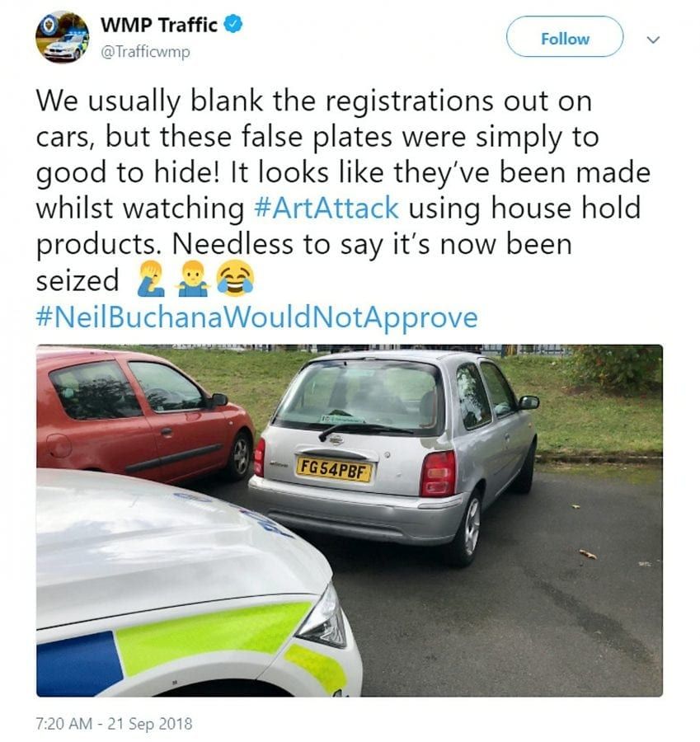700x742 pixels.
Task: Click the crying laughing emoji
Action: tap(235, 279)
